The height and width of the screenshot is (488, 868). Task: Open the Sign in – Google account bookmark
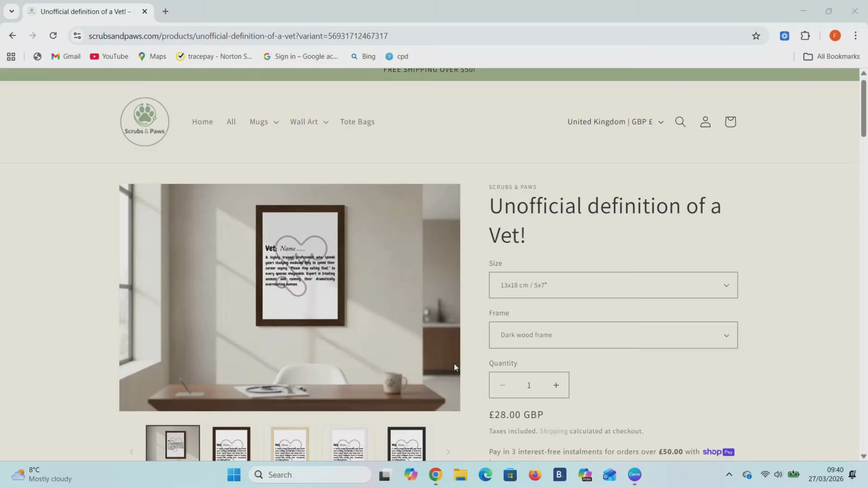tap(301, 56)
